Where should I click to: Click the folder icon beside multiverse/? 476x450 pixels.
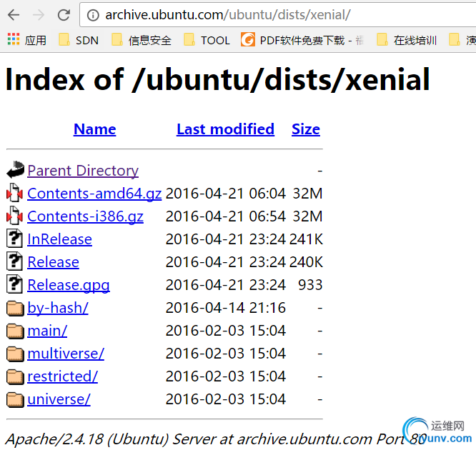[x=15, y=354]
